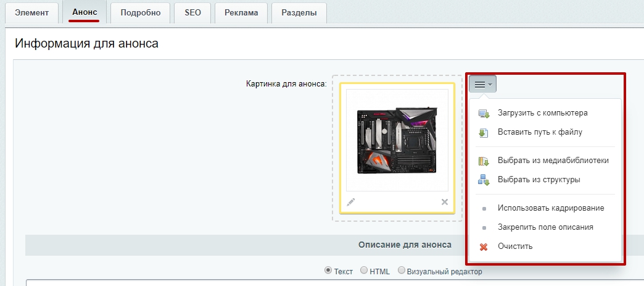This screenshot has height=286, width=644.
Task: Click the Описание для анонса header
Action: 405,245
